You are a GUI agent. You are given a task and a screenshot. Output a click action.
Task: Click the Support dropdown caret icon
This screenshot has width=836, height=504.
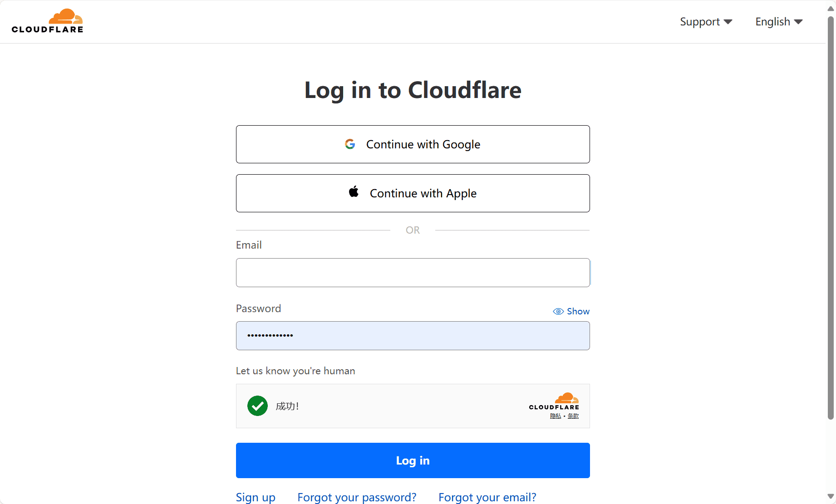[x=728, y=21]
